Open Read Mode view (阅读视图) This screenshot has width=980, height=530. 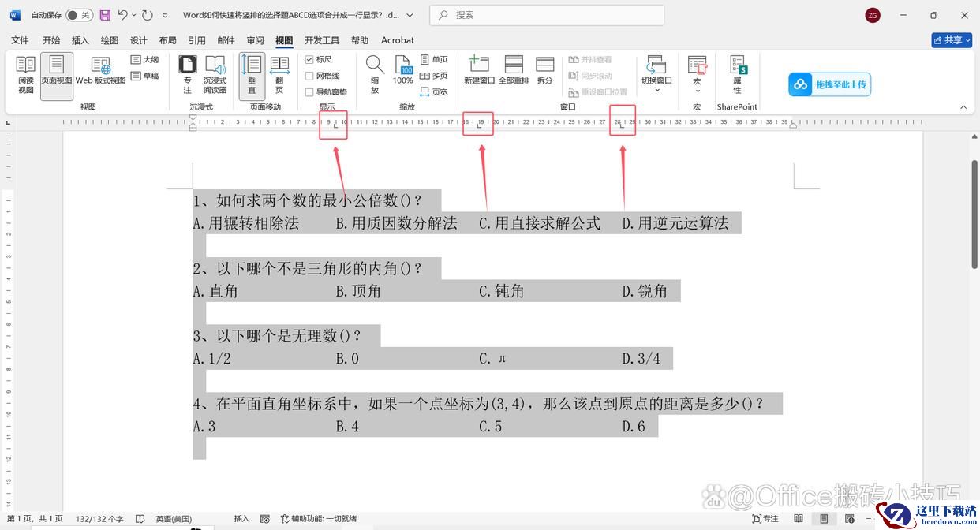tap(26, 75)
